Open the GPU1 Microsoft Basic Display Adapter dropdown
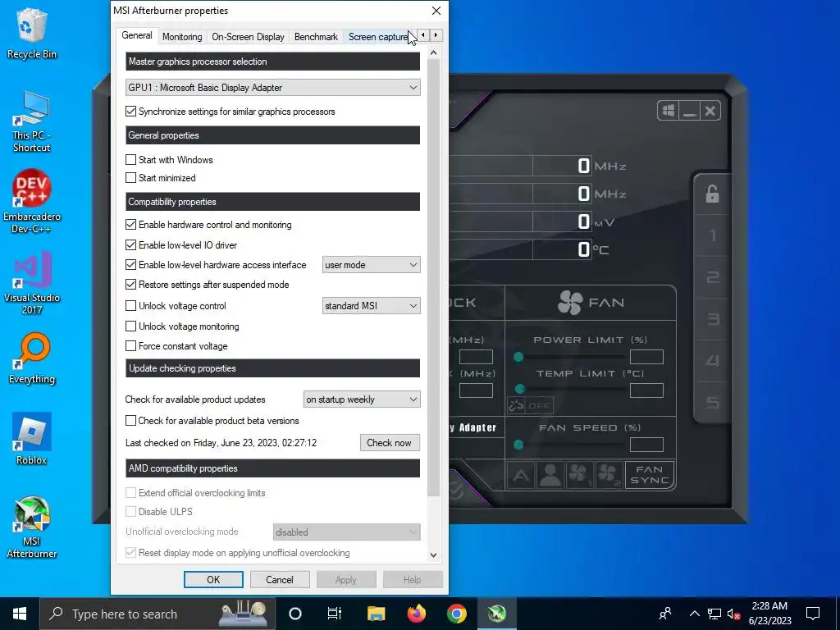 coord(272,87)
